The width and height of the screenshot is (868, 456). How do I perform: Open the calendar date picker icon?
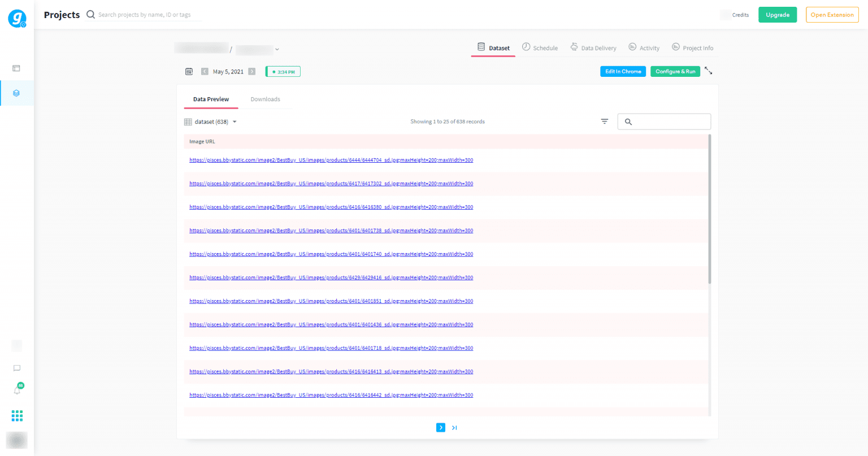[189, 72]
